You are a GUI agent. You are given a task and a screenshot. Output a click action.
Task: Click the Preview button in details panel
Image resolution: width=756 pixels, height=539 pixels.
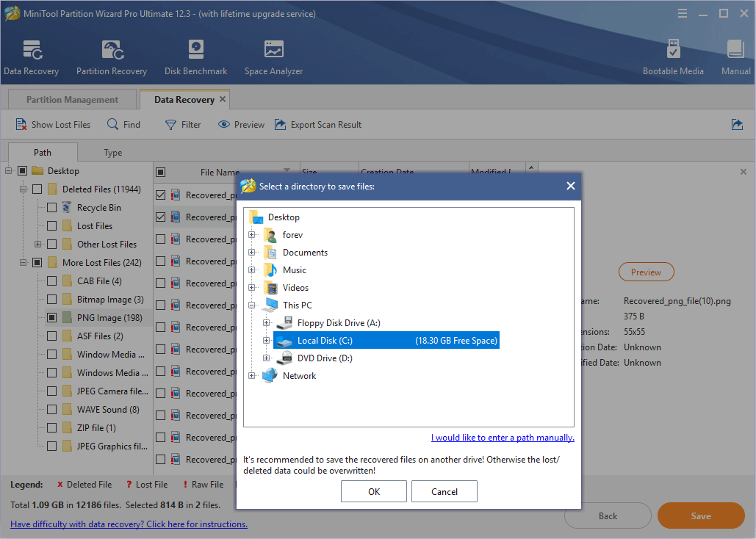click(646, 272)
